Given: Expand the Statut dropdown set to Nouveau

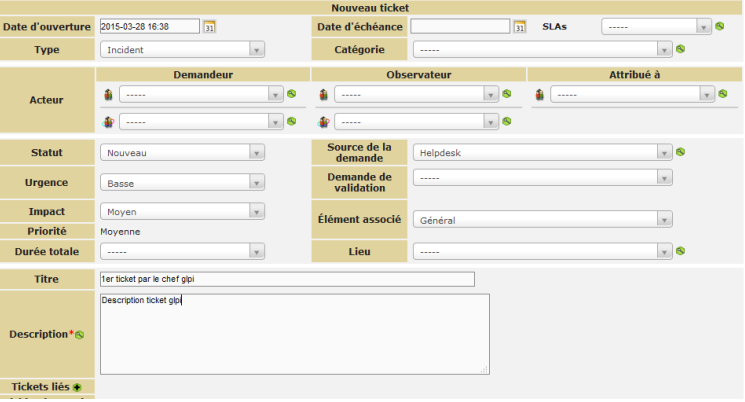Looking at the screenshot, I should [x=182, y=153].
